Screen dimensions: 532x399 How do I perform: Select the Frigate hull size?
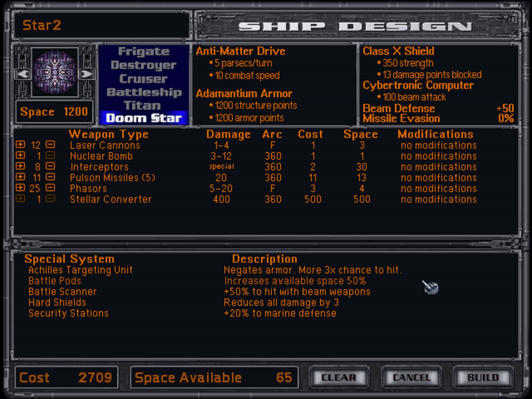click(144, 52)
